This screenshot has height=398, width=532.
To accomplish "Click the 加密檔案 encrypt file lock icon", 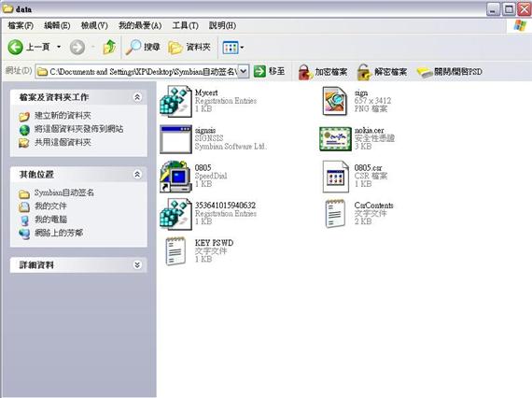I will (x=305, y=72).
